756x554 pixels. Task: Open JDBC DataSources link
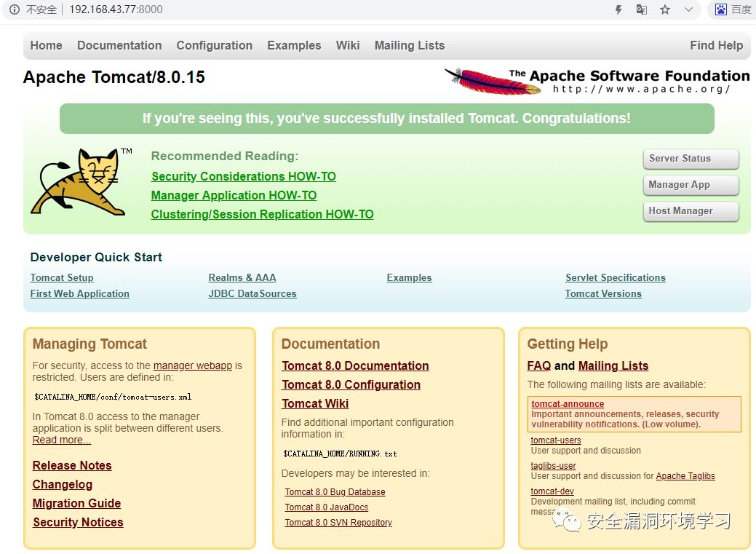[252, 293]
